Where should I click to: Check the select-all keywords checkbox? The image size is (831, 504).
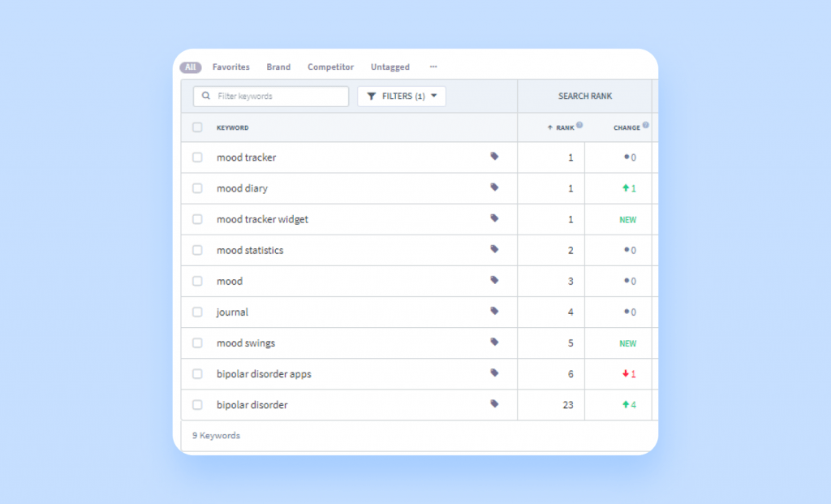196,127
